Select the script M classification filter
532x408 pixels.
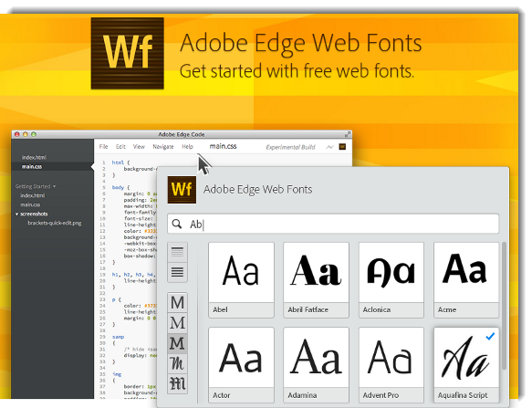click(177, 364)
